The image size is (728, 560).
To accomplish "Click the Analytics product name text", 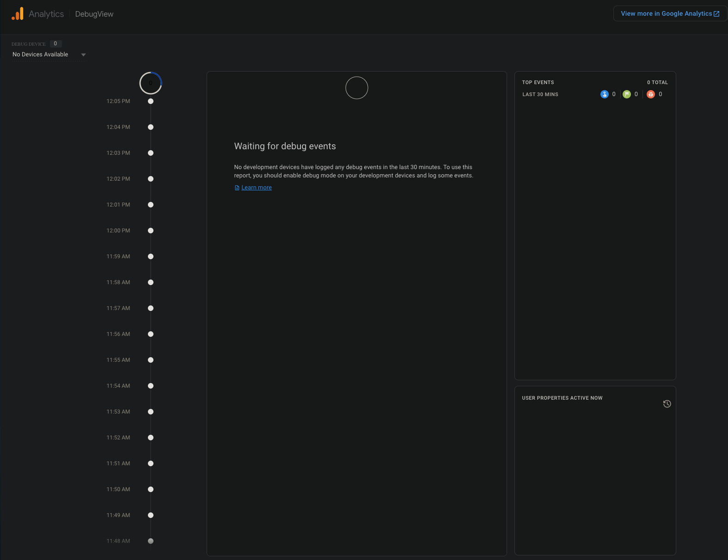I will [46, 14].
